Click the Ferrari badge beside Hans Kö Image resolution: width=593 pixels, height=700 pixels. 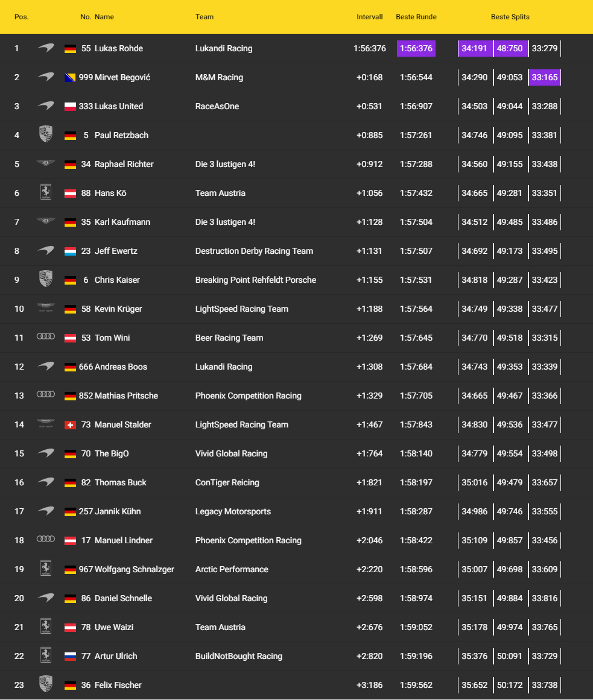46,193
